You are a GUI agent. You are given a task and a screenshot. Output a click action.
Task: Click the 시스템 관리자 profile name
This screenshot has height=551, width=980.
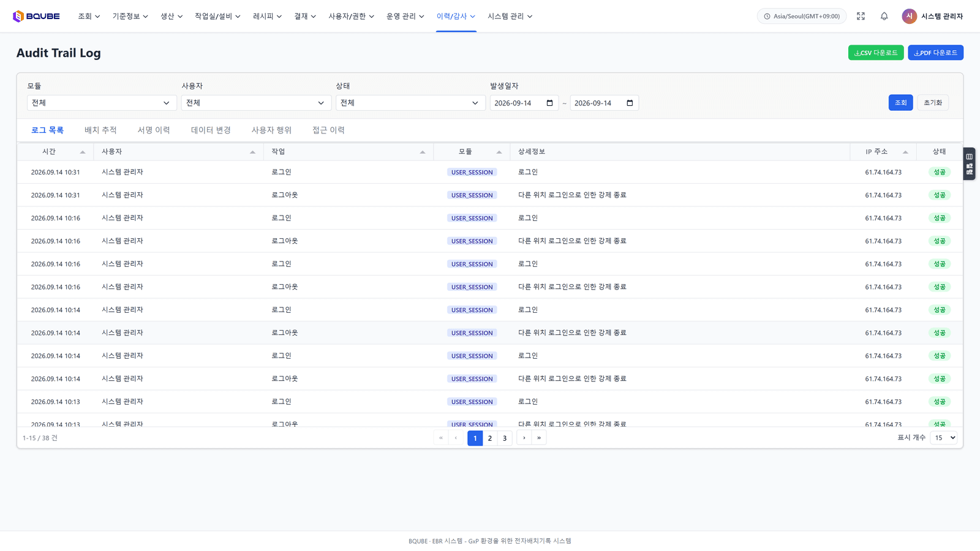coord(942,17)
